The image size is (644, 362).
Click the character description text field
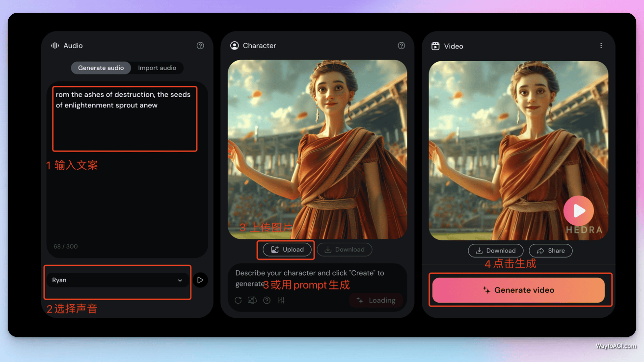point(316,278)
